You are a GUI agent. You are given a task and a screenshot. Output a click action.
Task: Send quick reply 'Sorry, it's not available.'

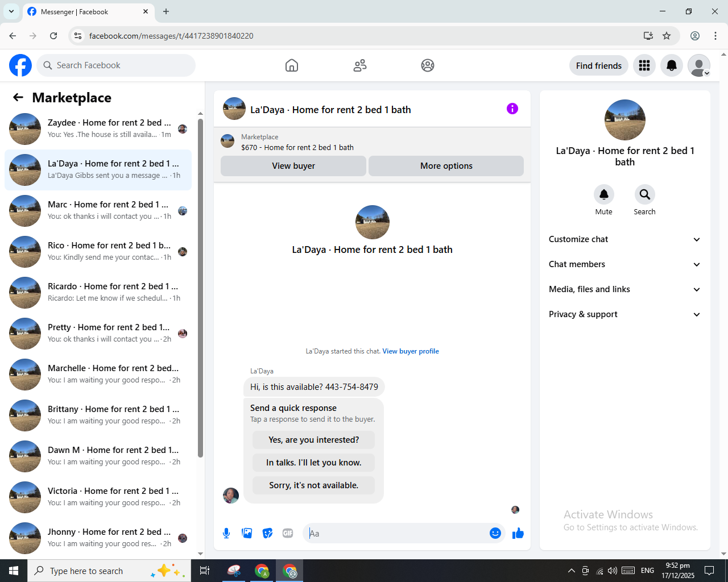click(314, 485)
